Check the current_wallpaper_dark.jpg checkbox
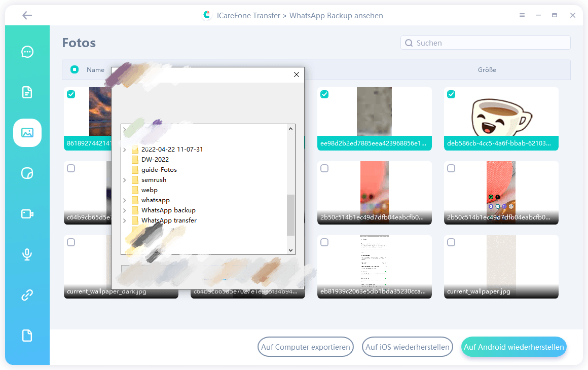The height and width of the screenshot is (370, 588). click(71, 242)
